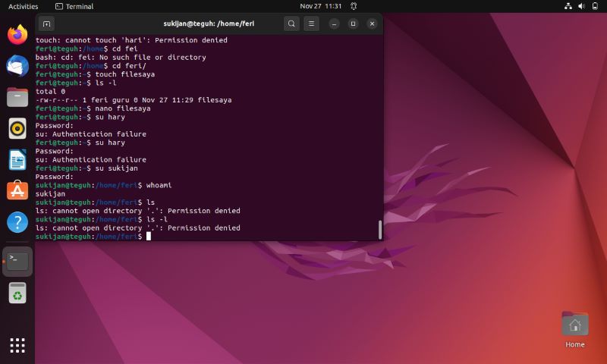This screenshot has height=364, width=607.
Task: Select the Terminal icon in the dock
Action: click(x=17, y=262)
